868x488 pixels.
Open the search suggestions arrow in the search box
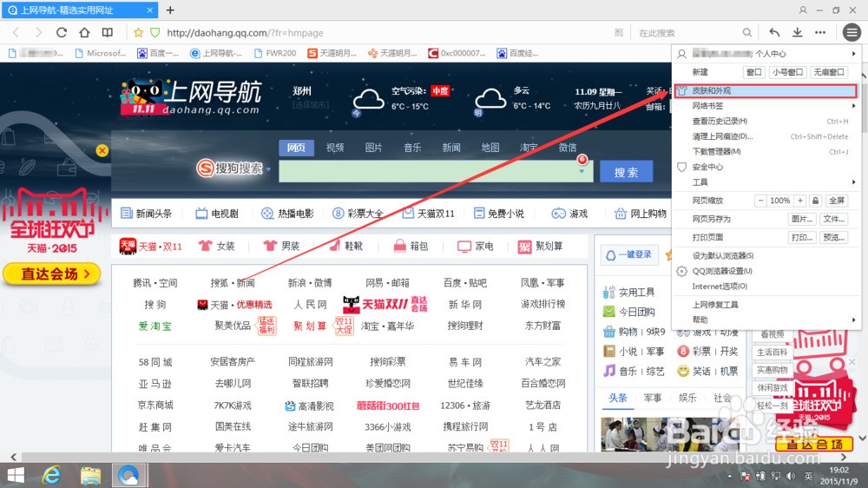click(582, 171)
